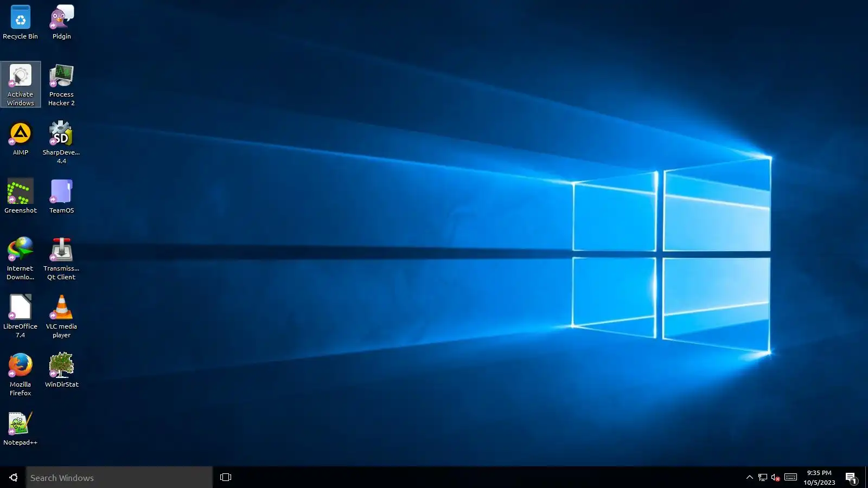Click the Greenshot desktop icon

point(20,196)
